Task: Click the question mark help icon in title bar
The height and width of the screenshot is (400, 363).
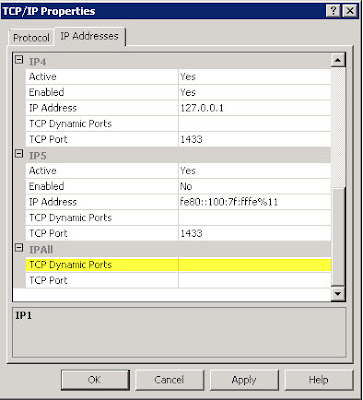Action: coord(334,11)
